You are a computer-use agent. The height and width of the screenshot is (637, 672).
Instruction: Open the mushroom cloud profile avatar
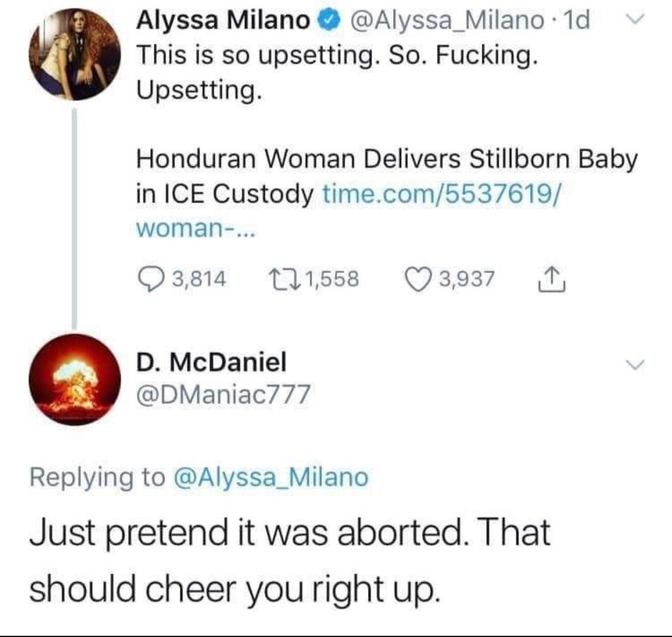tap(75, 379)
